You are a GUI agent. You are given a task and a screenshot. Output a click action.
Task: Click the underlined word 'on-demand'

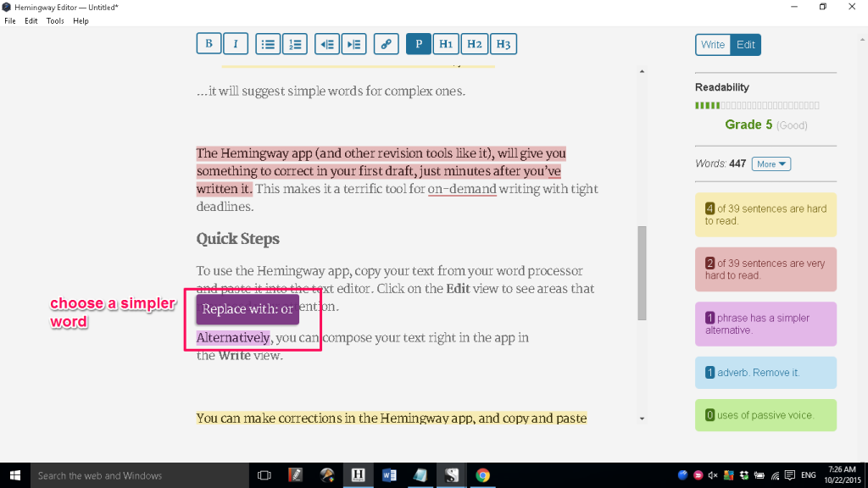point(462,189)
